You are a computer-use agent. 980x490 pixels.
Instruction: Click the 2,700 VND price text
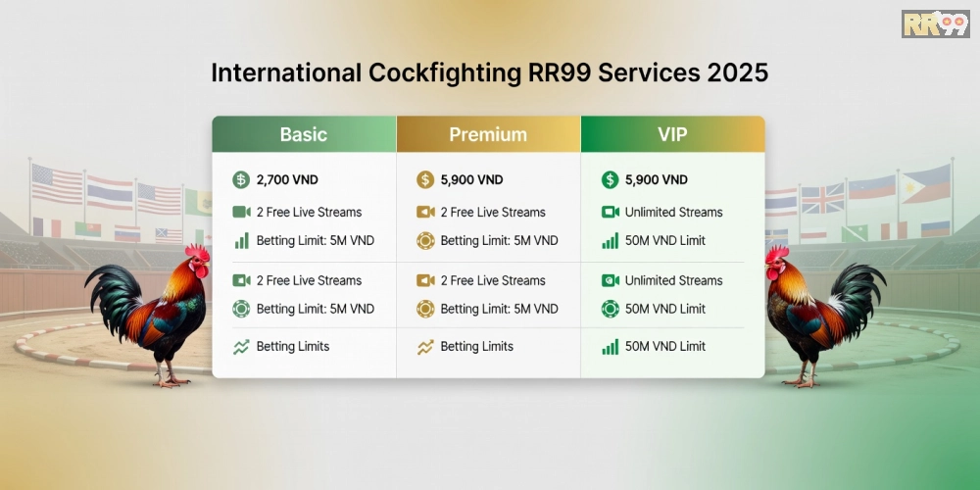(287, 179)
